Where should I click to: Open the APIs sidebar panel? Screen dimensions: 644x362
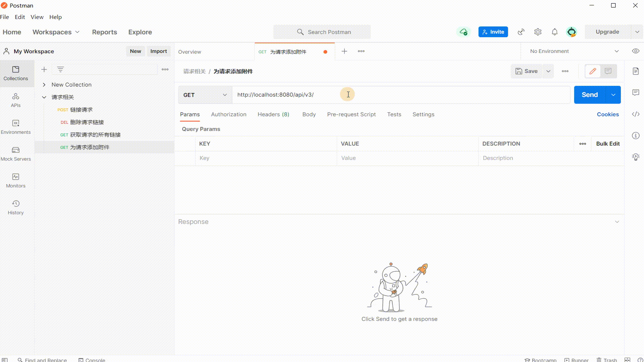click(x=16, y=100)
